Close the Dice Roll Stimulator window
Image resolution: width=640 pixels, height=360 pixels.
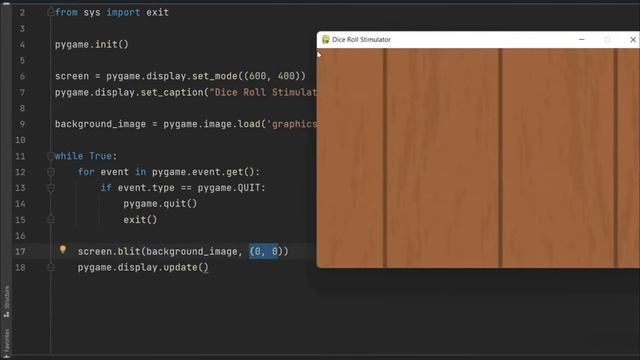pos(633,40)
